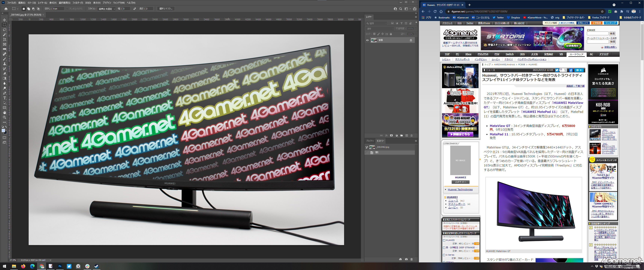Click the foreground color swatch
This screenshot has width=644, height=270.
pos(3,130)
